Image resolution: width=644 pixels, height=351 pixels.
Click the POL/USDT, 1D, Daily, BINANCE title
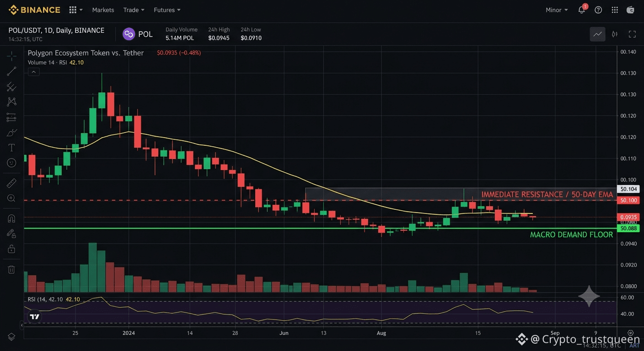(x=56, y=30)
